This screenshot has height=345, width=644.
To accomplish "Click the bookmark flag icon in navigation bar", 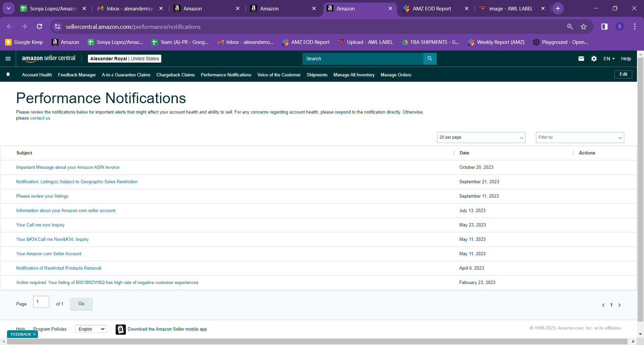I will (x=8, y=74).
